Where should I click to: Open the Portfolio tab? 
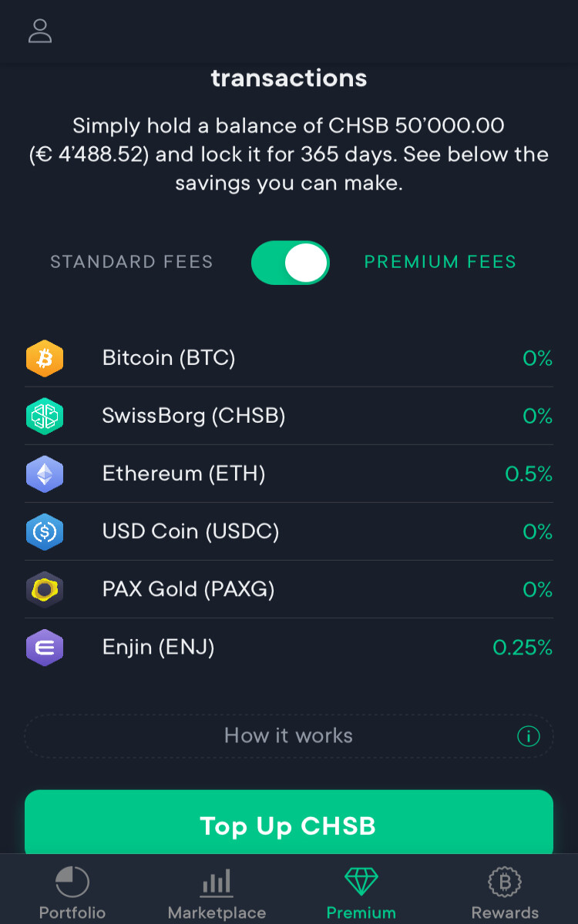(x=72, y=893)
